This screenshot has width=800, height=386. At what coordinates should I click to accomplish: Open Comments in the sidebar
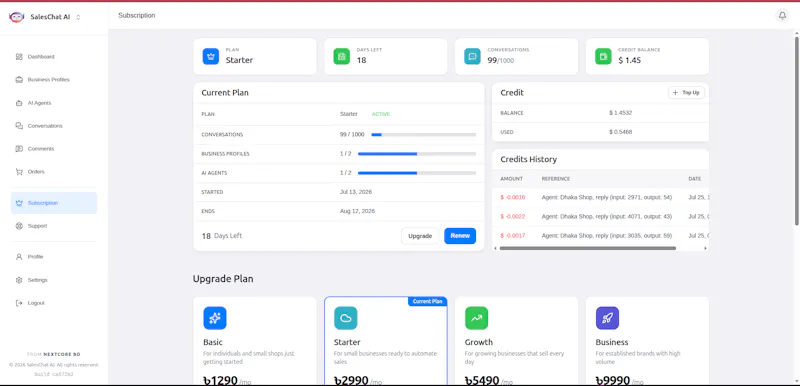(54, 149)
